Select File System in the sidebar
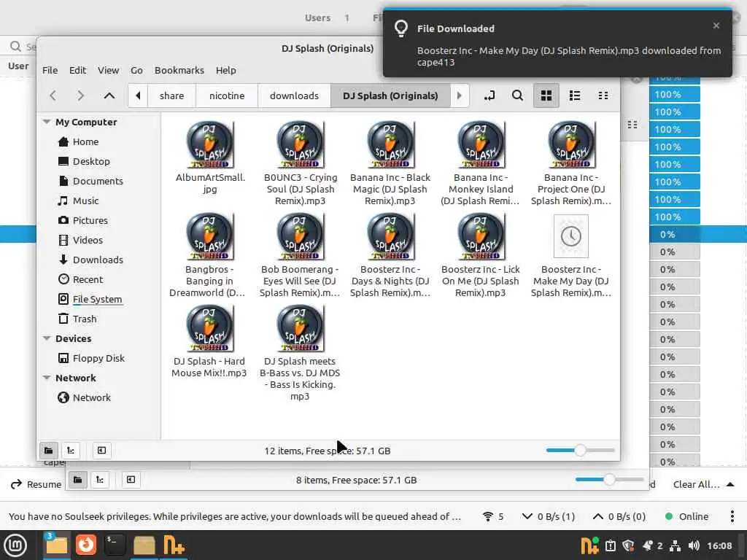747x560 pixels. click(x=97, y=299)
